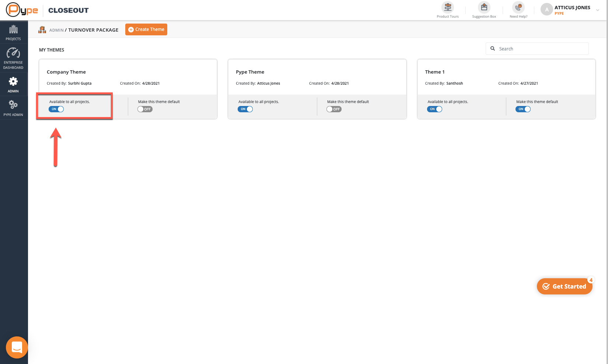Screen dimensions: 608x364
Task: Click the My Themes heading
Action: (x=52, y=50)
